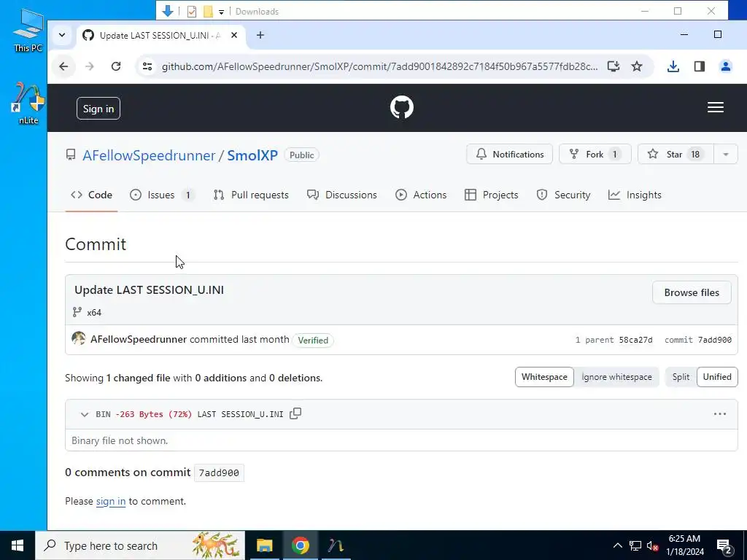
Task: Click the GitHub Octocat logo in header
Action: (x=402, y=107)
